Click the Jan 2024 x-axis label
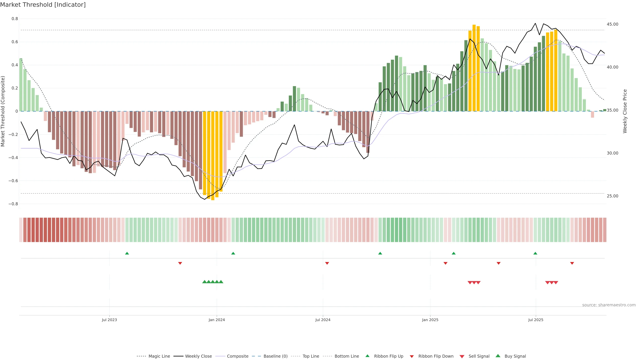Screen dimensions: 644x362 [x=217, y=320]
